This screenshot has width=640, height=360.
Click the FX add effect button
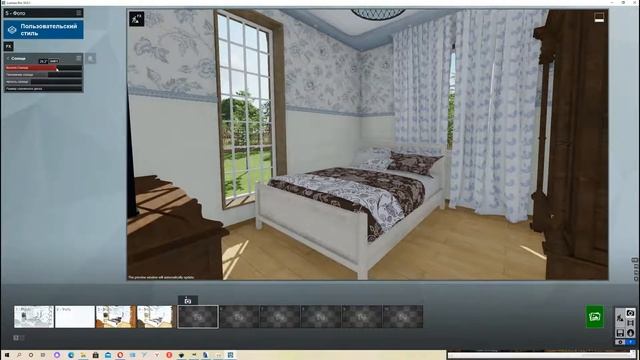[x=9, y=47]
